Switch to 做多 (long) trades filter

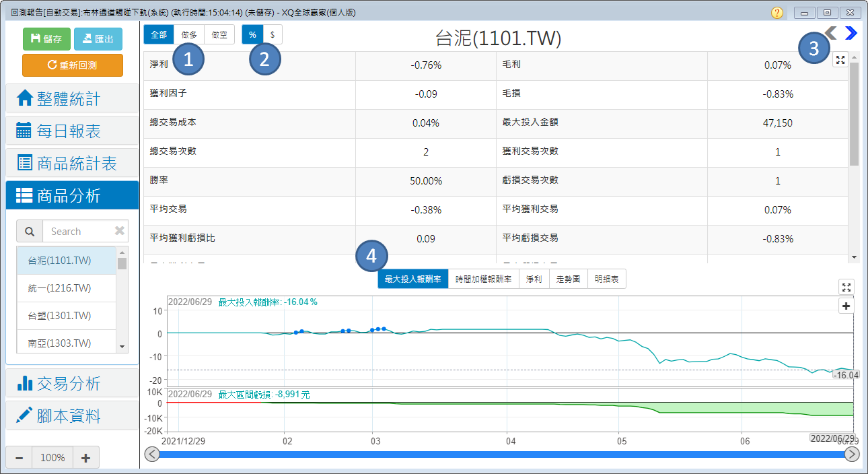(x=189, y=34)
